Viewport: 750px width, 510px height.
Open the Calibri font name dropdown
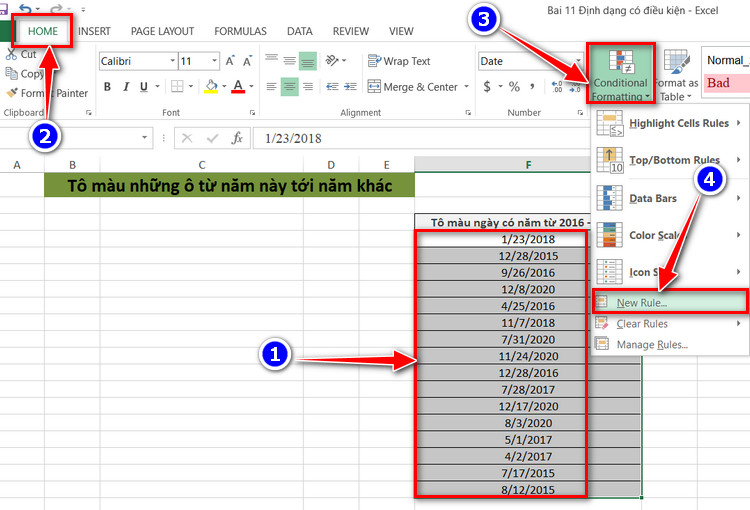point(172,61)
